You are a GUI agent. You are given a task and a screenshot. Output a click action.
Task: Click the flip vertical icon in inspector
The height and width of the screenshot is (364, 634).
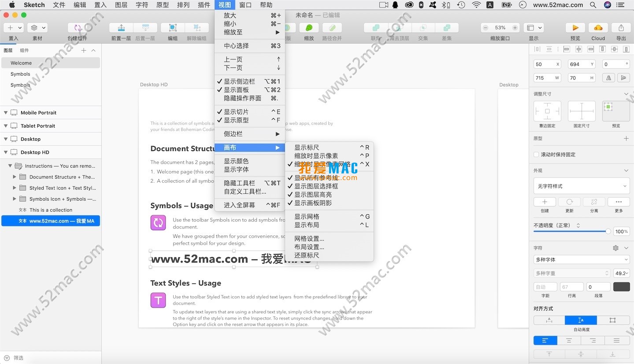point(623,77)
